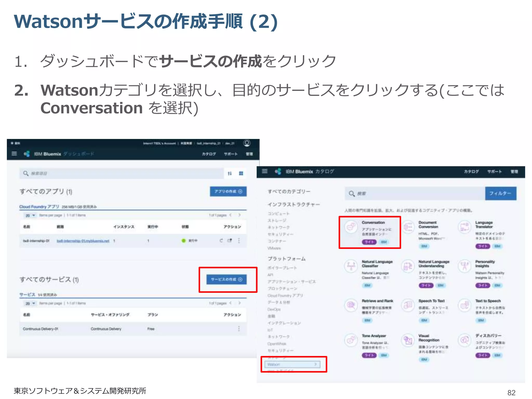Click Continuous Delivery-01 service name

click(41, 329)
